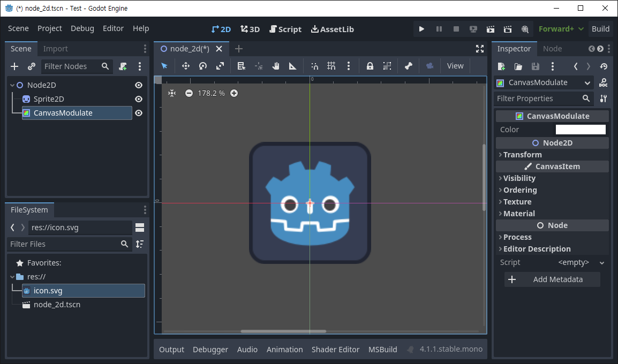Lock the selected node
The image size is (618, 364).
[370, 66]
